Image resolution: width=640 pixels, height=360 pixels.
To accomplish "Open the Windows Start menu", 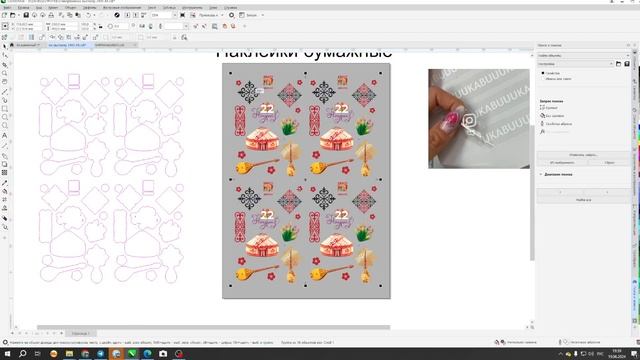I will 7,354.
